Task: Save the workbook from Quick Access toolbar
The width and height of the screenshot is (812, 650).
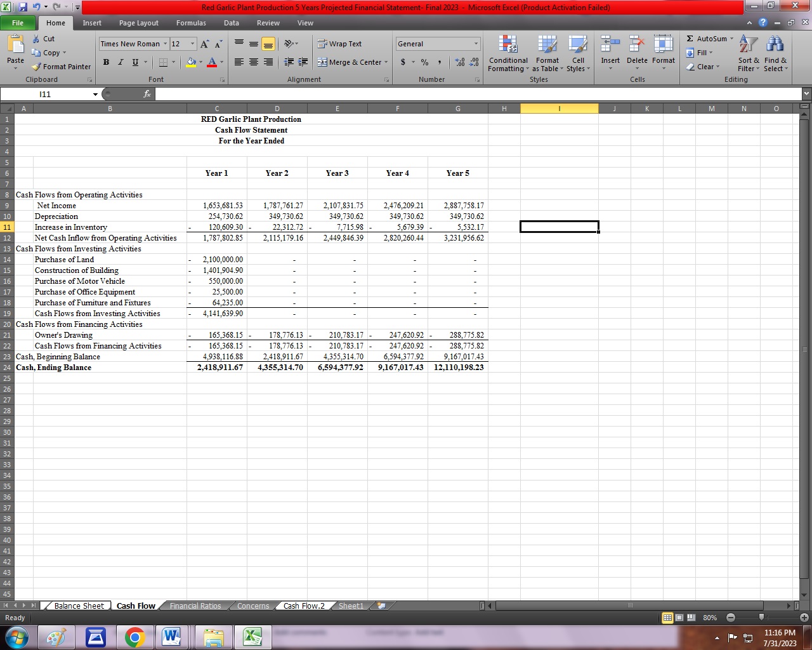Action: (x=23, y=7)
